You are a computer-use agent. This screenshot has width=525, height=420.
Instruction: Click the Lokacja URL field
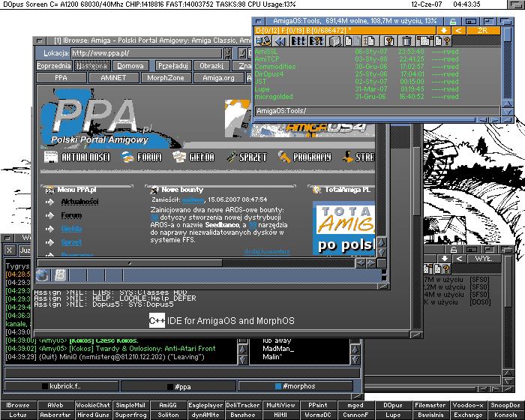pyautogui.click(x=147, y=53)
